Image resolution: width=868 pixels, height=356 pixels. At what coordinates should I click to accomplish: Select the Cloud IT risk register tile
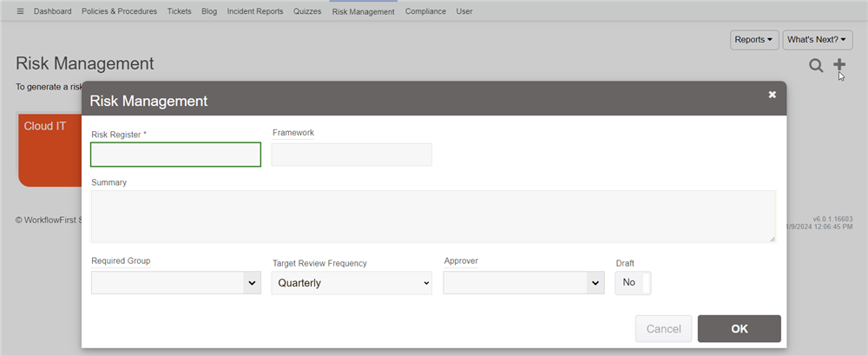coord(49,148)
